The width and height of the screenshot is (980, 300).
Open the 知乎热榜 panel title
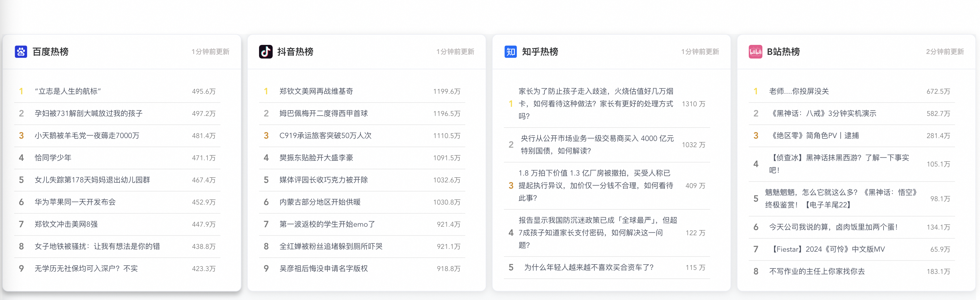[x=540, y=52]
